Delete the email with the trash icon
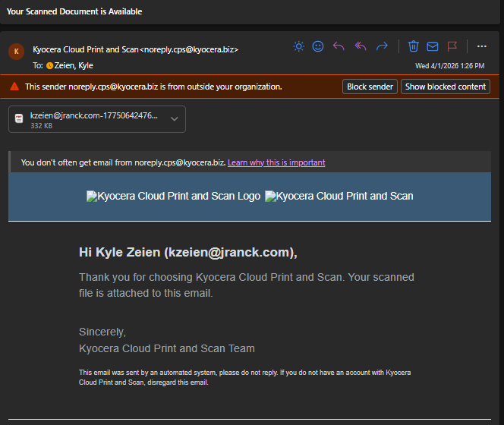Image resolution: width=504 pixels, height=425 pixels. tap(414, 46)
